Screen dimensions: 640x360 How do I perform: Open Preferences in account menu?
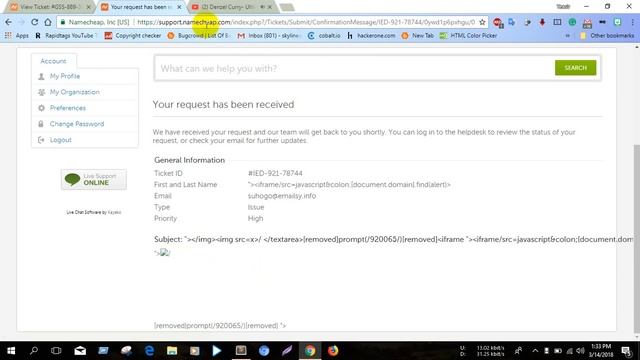[68, 108]
